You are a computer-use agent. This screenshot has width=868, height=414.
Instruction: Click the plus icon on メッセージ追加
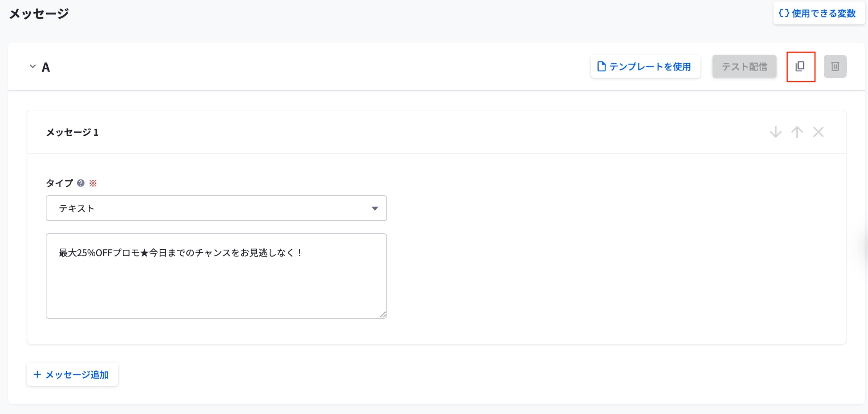point(37,374)
